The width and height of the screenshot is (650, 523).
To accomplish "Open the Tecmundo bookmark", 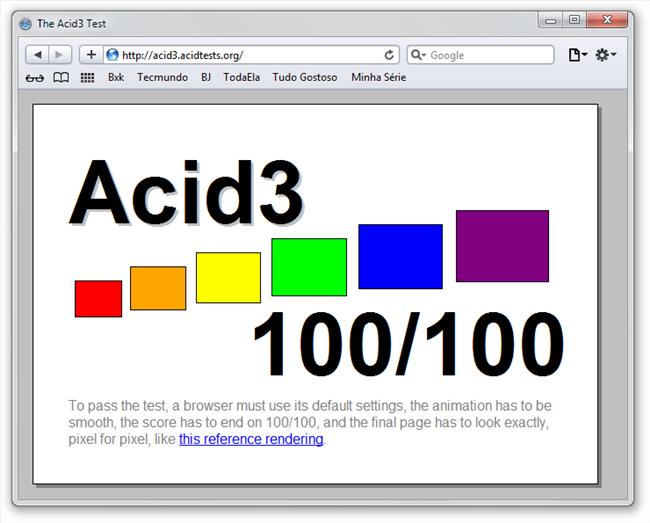I will tap(162, 77).
